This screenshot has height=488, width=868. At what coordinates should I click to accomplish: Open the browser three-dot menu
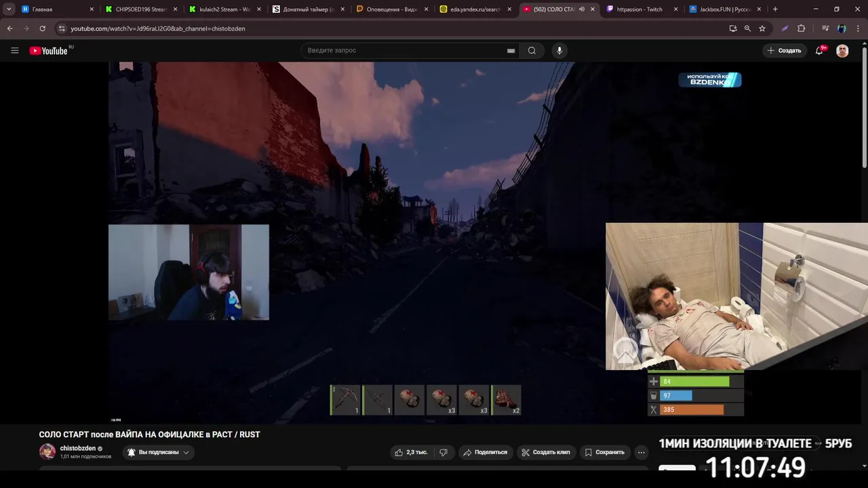(x=859, y=28)
